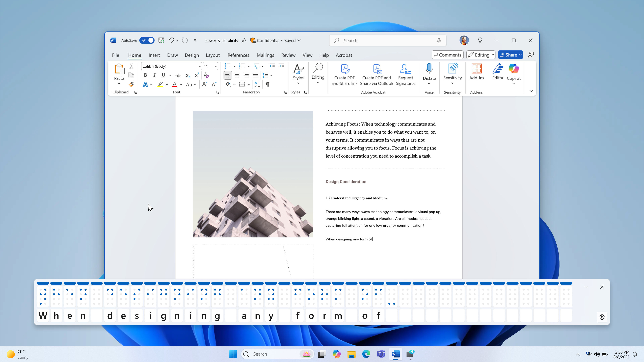Toggle bold formatting
Viewport: 644px width, 362px height.
click(145, 75)
